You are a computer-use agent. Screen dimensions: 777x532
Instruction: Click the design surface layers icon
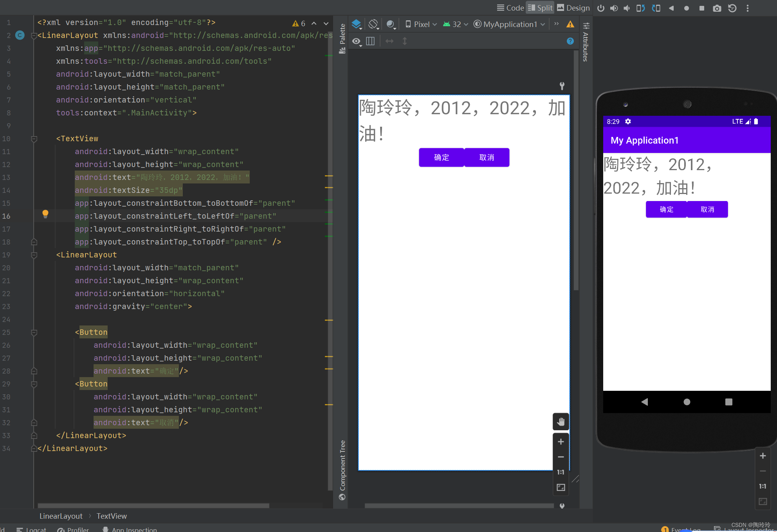(357, 24)
